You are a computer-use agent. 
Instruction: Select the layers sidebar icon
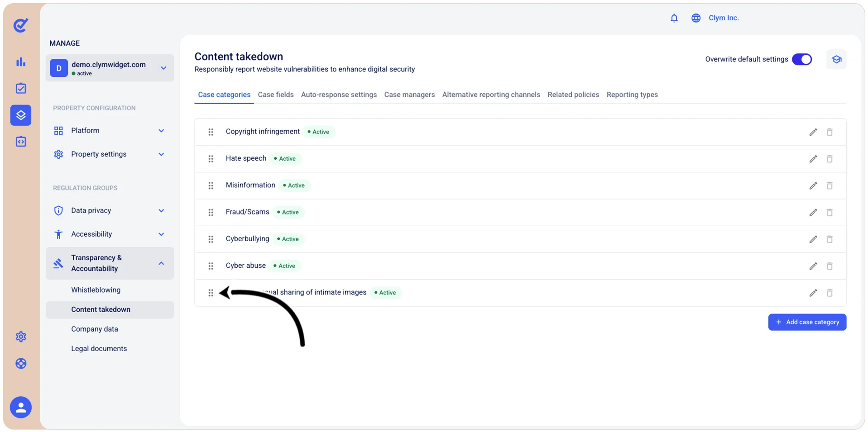coord(21,115)
